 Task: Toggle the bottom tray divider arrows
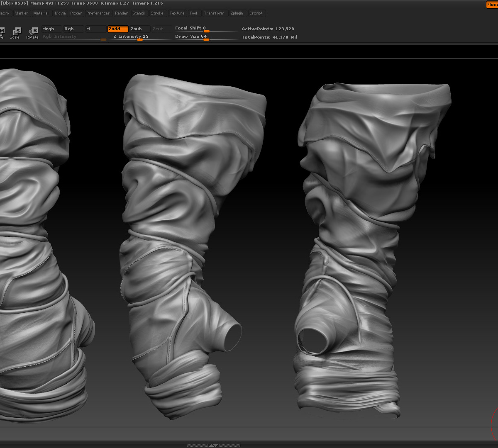(213, 446)
